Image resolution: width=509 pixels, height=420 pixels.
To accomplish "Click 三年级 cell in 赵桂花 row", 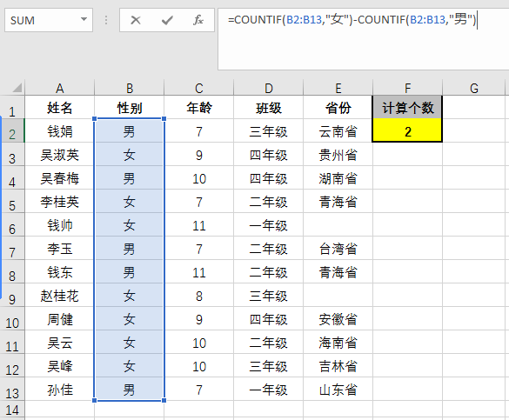I will coord(269,295).
